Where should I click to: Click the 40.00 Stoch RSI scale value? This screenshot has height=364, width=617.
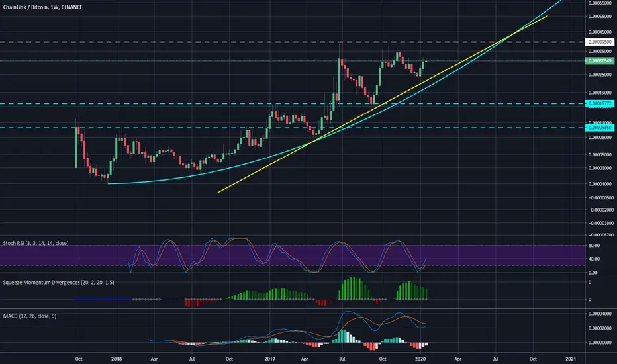(594, 259)
